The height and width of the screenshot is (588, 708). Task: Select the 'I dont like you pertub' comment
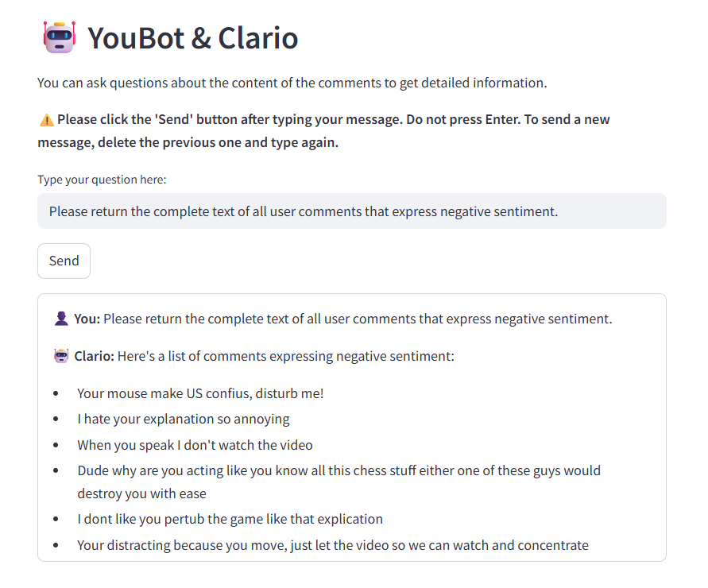tap(230, 520)
